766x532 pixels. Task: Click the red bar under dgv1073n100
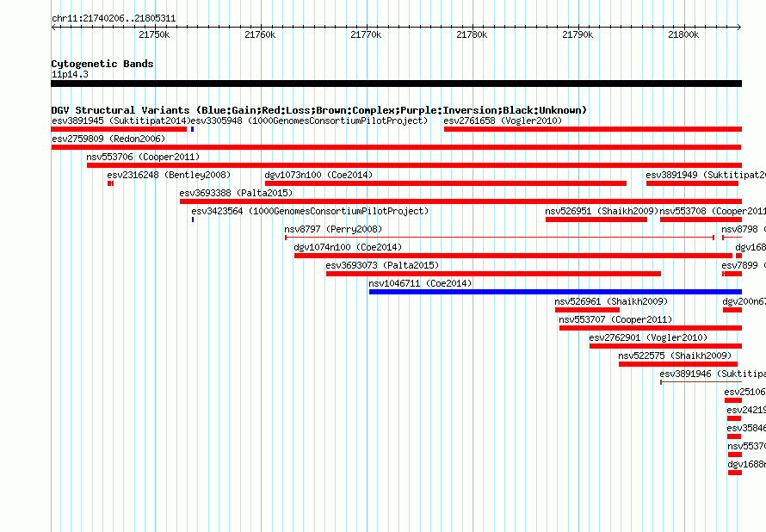[446, 183]
